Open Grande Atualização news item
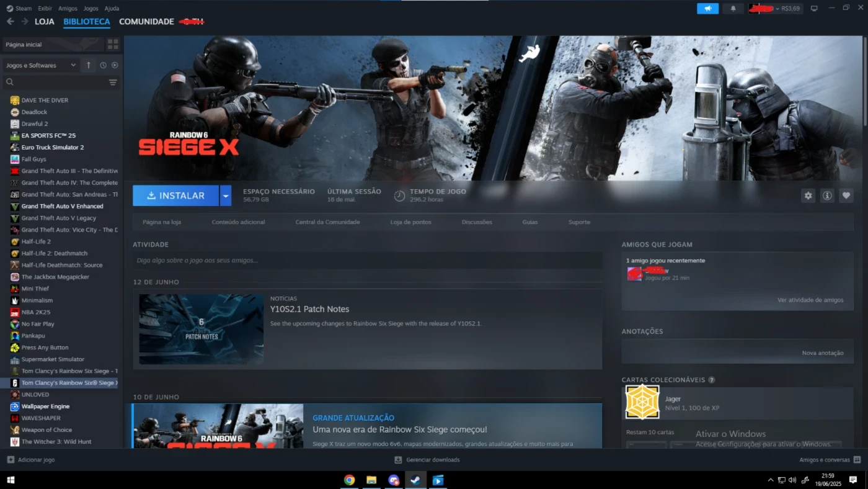This screenshot has width=868, height=489. [x=367, y=426]
